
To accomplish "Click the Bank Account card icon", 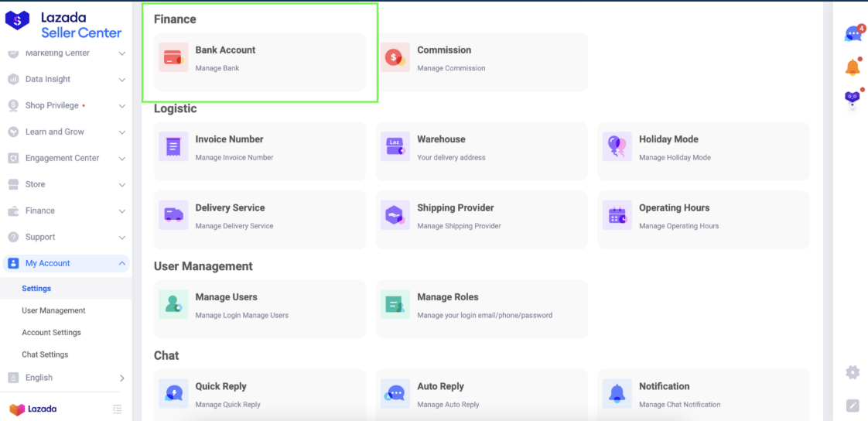I will coord(173,57).
